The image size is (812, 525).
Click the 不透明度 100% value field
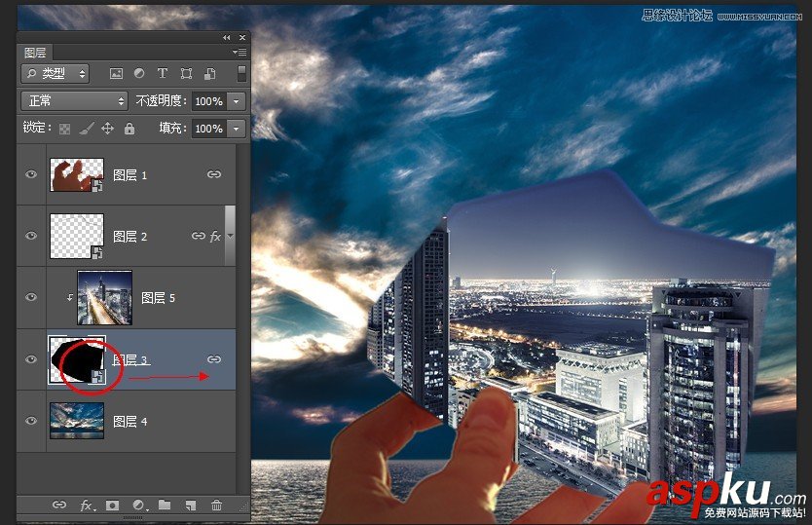click(x=209, y=101)
